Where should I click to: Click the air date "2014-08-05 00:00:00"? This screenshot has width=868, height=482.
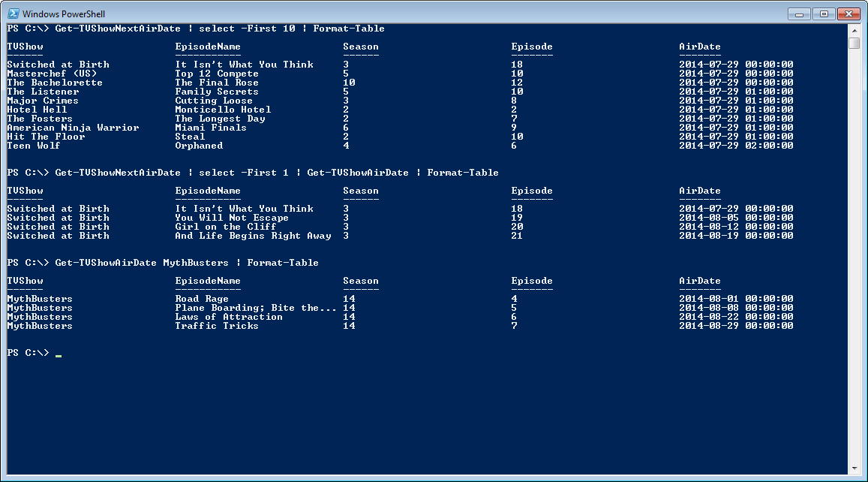coord(736,218)
